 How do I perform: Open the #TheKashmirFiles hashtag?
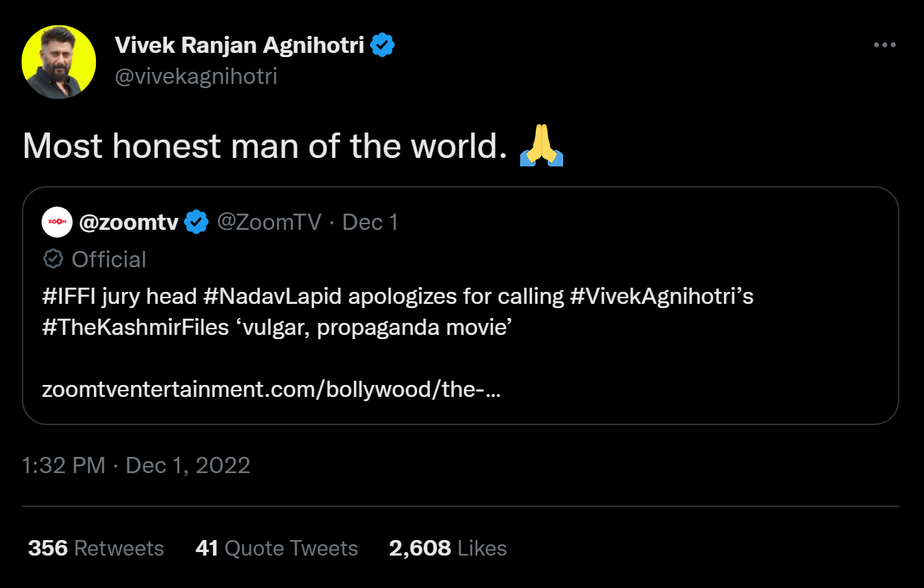pyautogui.click(x=134, y=329)
